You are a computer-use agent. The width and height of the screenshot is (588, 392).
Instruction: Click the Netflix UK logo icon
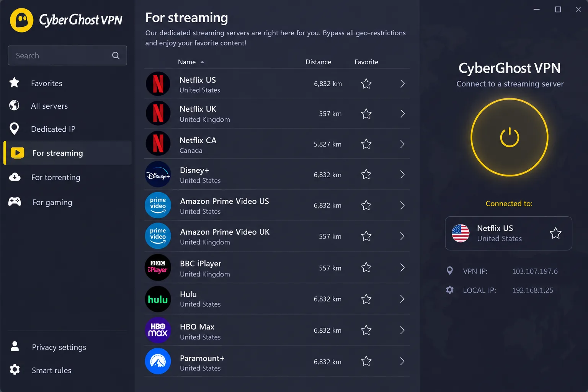coord(158,113)
